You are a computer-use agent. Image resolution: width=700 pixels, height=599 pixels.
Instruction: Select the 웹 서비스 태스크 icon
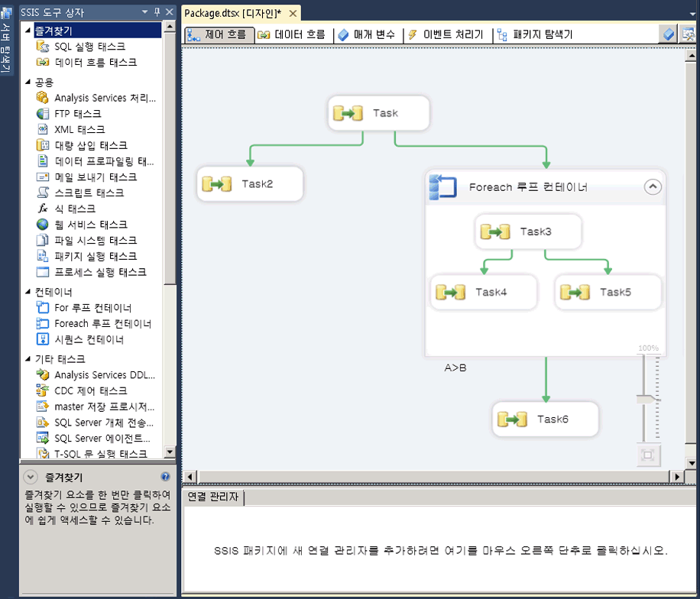point(44,225)
